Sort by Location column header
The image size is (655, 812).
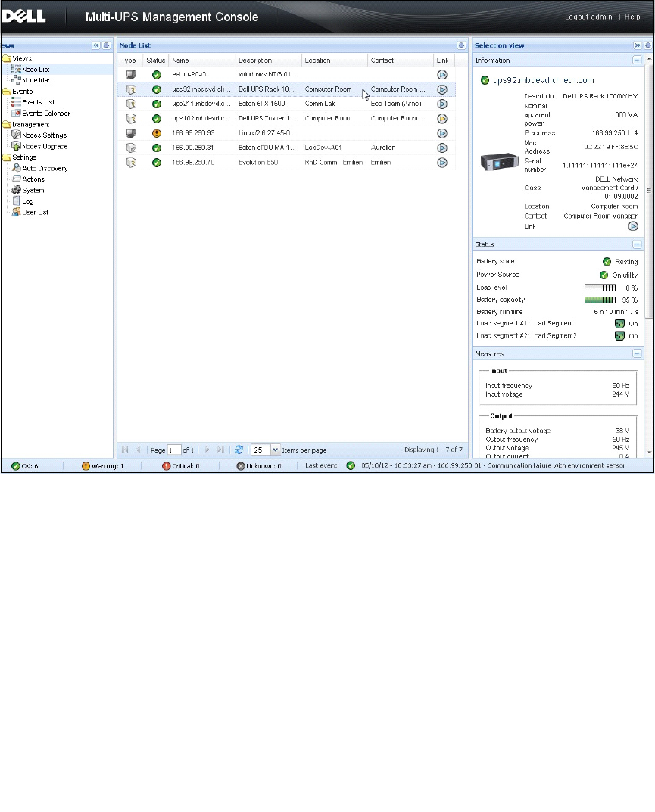tap(334, 61)
